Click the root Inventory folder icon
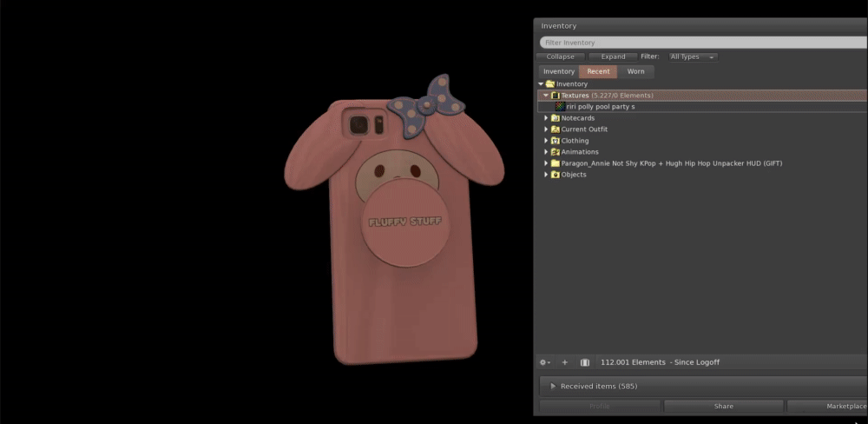868x424 pixels. point(550,84)
